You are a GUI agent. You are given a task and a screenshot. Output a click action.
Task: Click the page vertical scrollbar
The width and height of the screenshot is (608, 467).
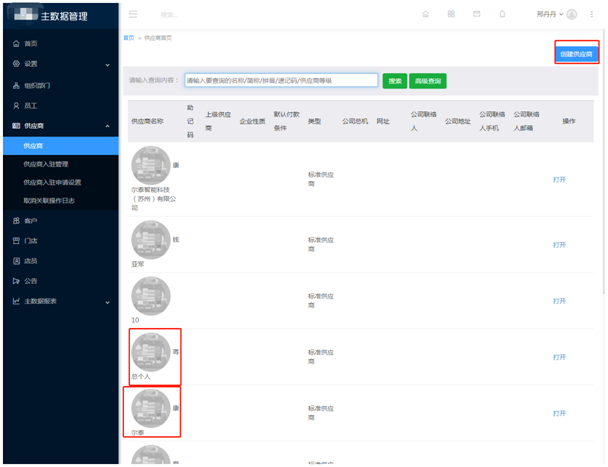coord(604,161)
